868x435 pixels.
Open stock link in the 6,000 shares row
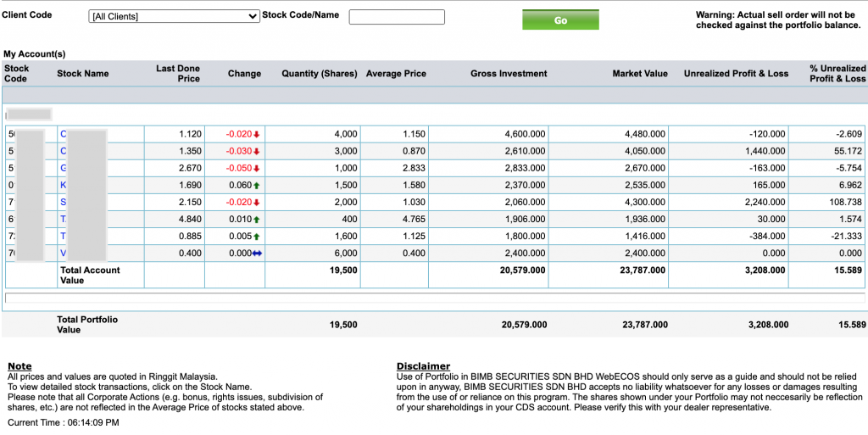[x=63, y=254]
